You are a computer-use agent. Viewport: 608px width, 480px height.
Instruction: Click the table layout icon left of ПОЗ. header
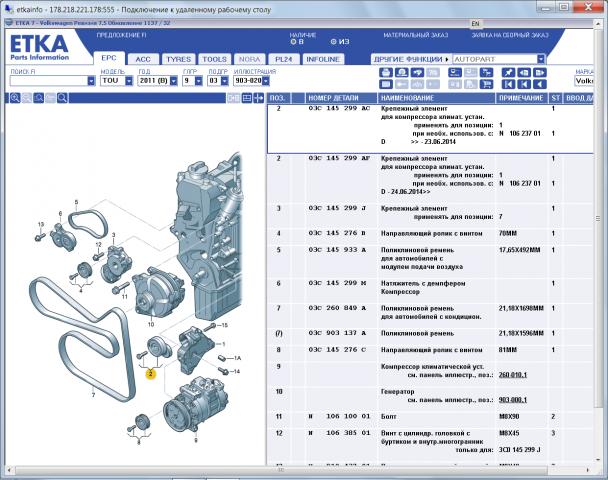[x=247, y=98]
